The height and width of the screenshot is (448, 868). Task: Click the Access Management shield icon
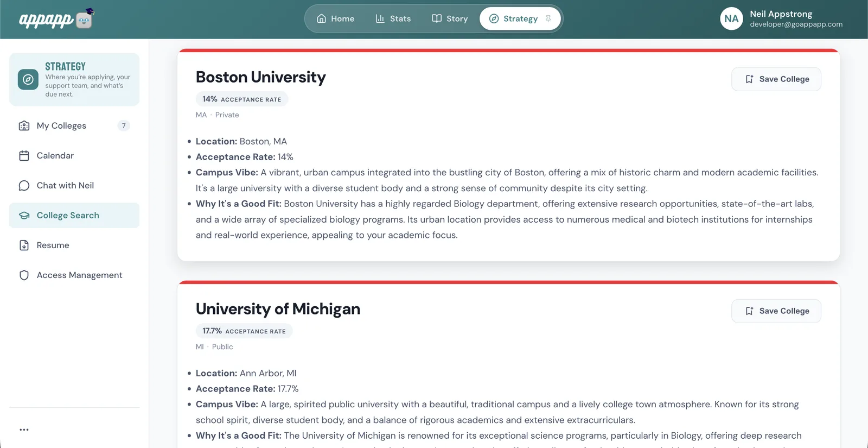tap(24, 275)
